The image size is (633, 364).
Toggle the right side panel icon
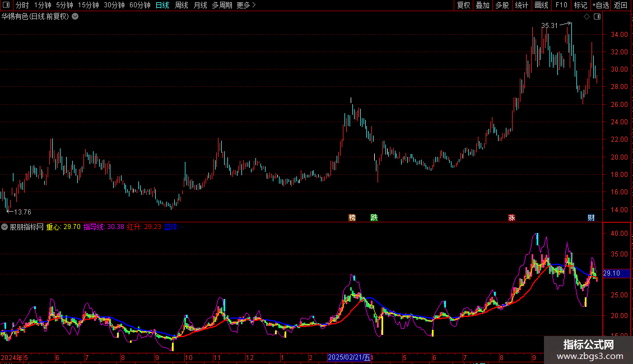pos(597,17)
